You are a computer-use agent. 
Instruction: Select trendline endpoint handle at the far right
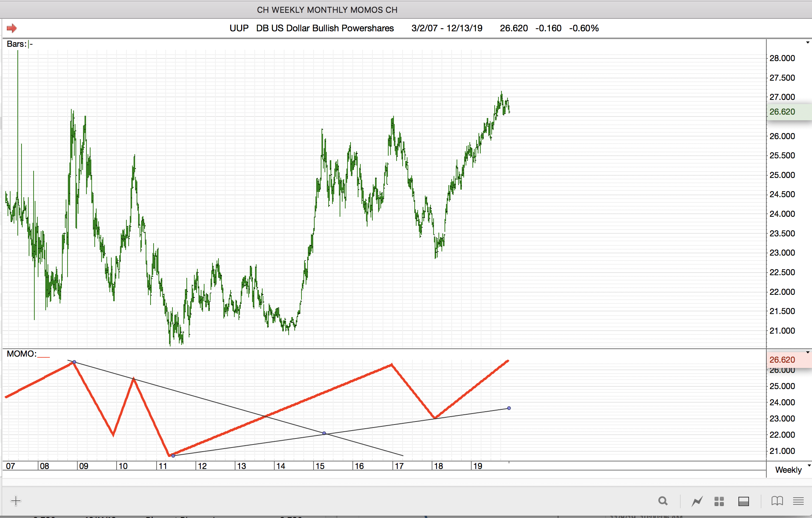coord(509,408)
